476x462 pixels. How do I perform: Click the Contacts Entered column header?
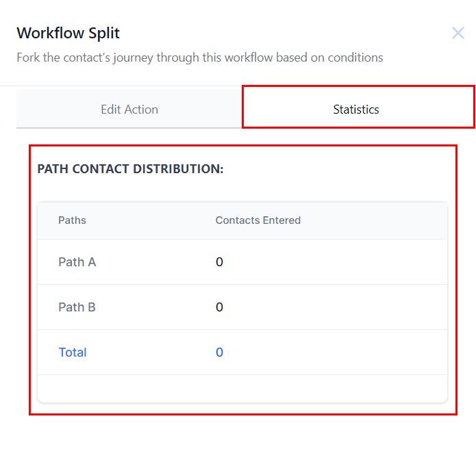click(x=258, y=220)
